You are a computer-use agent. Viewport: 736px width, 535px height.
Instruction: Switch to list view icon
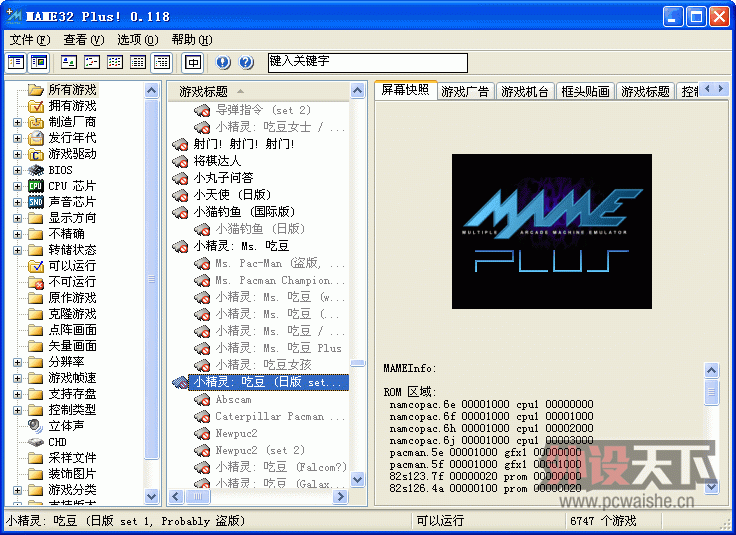click(115, 62)
